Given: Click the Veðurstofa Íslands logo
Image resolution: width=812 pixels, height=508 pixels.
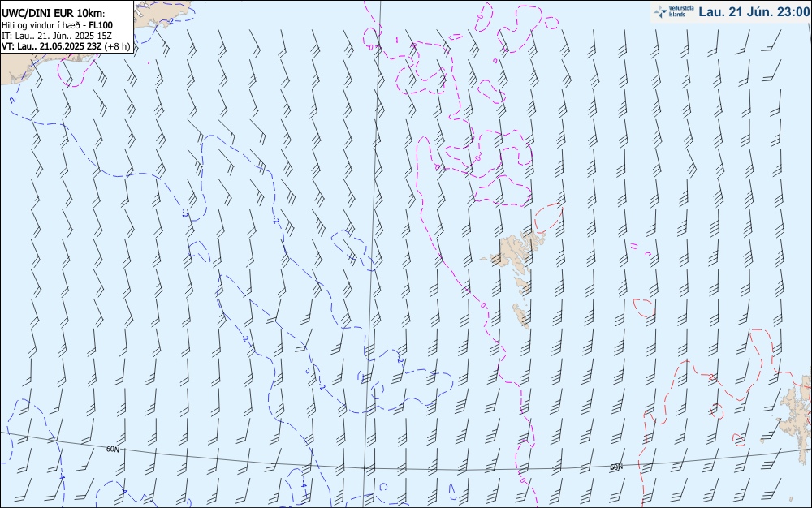Looking at the screenshot, I should click(674, 11).
